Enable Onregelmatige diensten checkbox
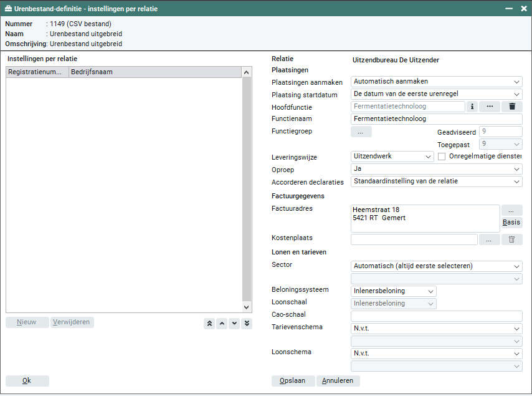The height and width of the screenshot is (396, 532). click(442, 157)
